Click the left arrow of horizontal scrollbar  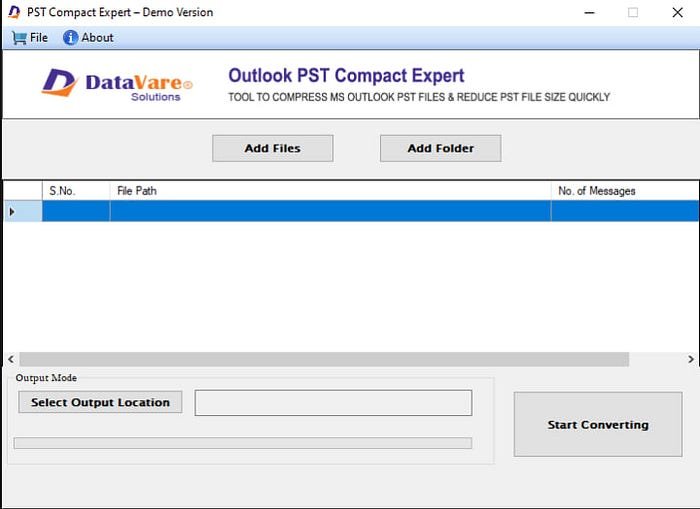point(11,359)
